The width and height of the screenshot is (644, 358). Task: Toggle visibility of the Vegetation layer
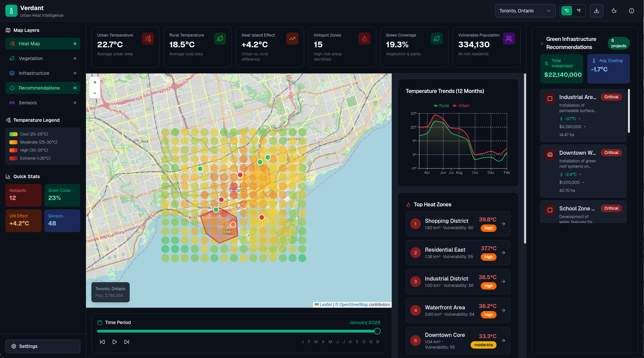point(74,58)
